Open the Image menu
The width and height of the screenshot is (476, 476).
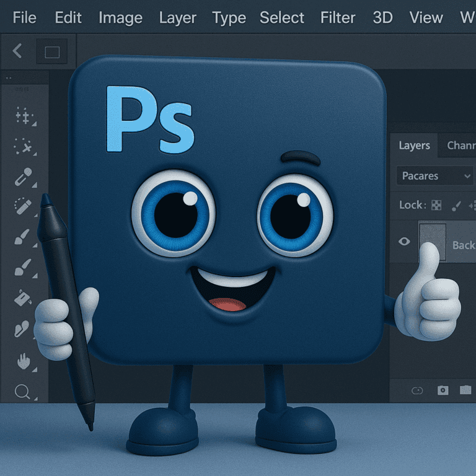tap(120, 17)
